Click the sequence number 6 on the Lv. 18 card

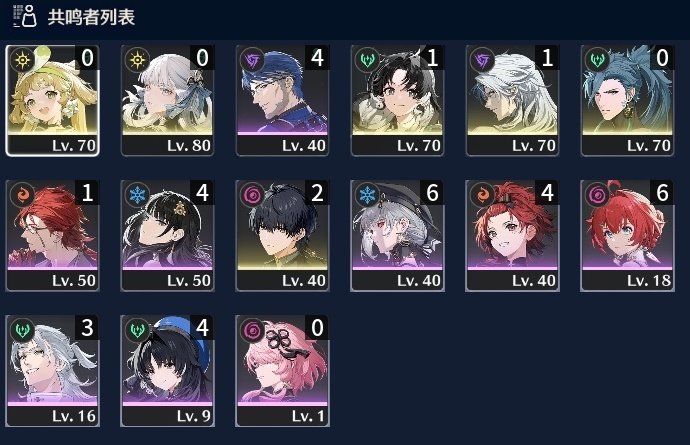[662, 193]
